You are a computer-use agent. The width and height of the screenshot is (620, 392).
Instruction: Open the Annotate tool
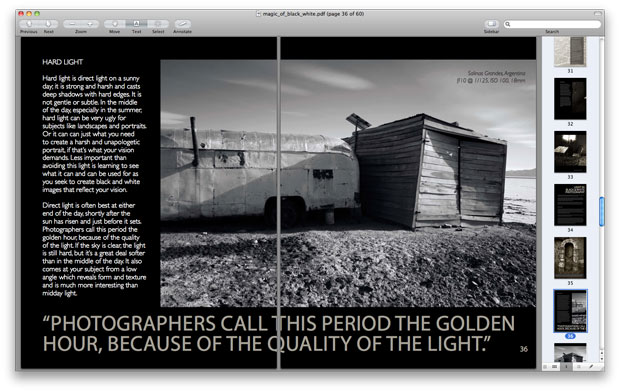pos(182,24)
